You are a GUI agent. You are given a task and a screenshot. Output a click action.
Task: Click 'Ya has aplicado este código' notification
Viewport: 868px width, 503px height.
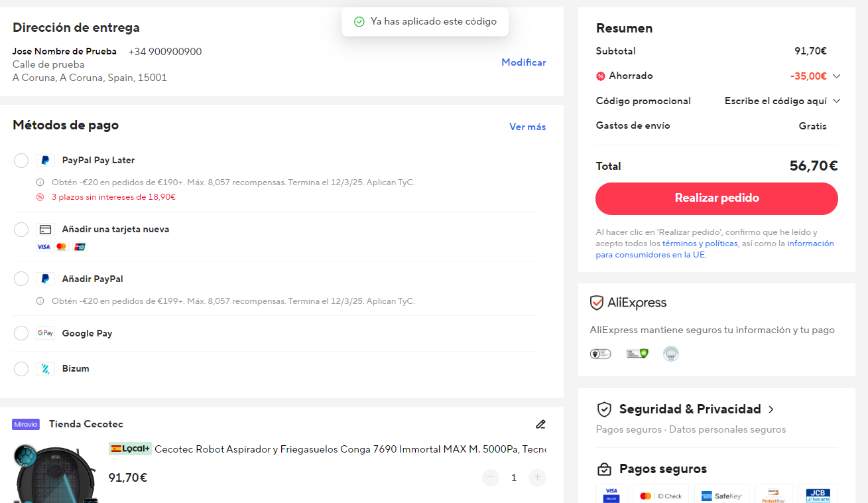click(425, 22)
